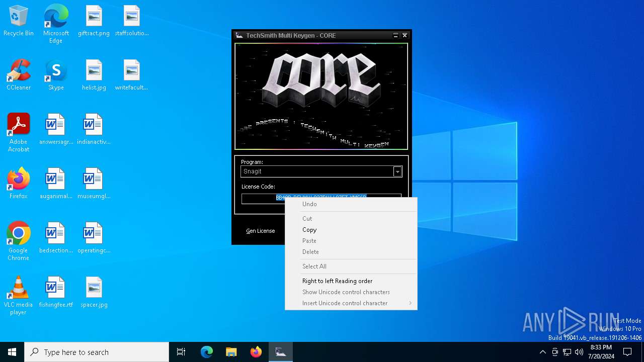Select the auganimal... Word document
Image resolution: width=644 pixels, height=362 pixels.
point(56,184)
